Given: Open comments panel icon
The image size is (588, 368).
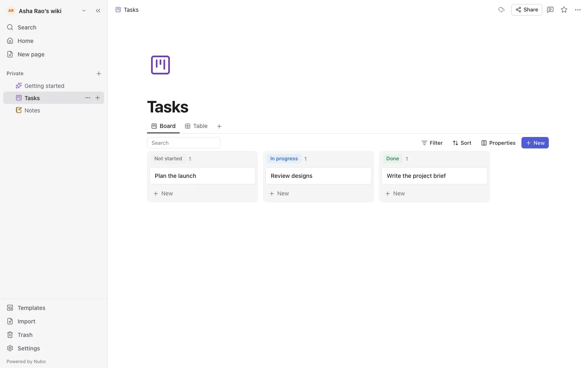Looking at the screenshot, I should [x=550, y=10].
